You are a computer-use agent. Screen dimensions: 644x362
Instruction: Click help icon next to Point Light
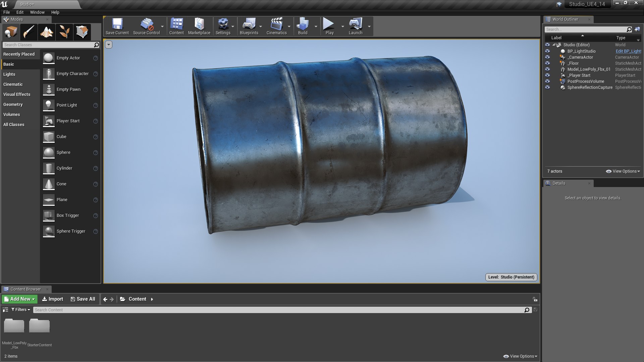tap(96, 105)
